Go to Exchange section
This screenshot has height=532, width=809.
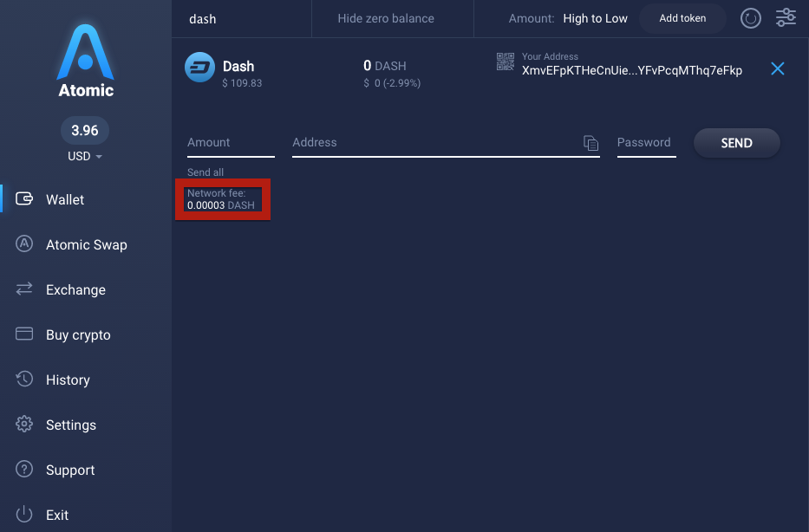click(75, 289)
